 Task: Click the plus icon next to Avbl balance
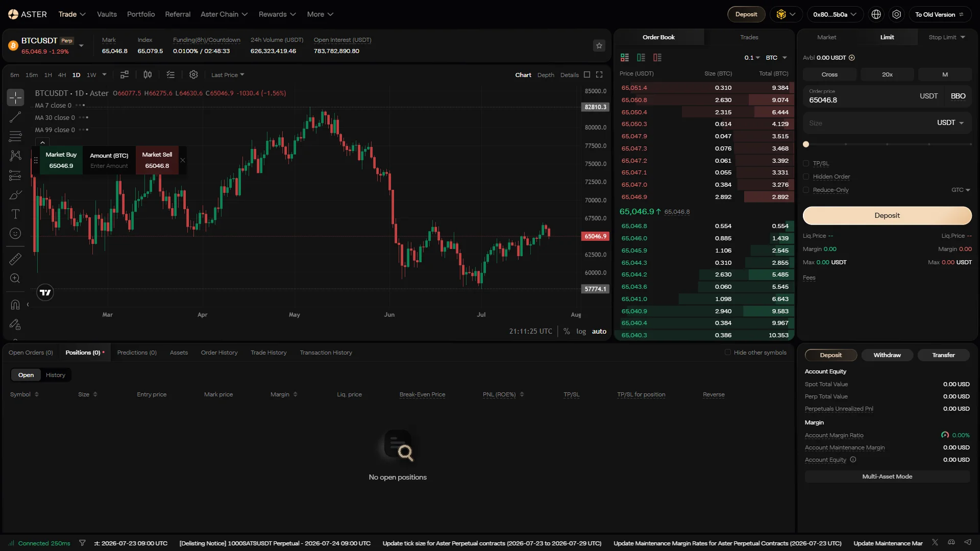coord(852,58)
